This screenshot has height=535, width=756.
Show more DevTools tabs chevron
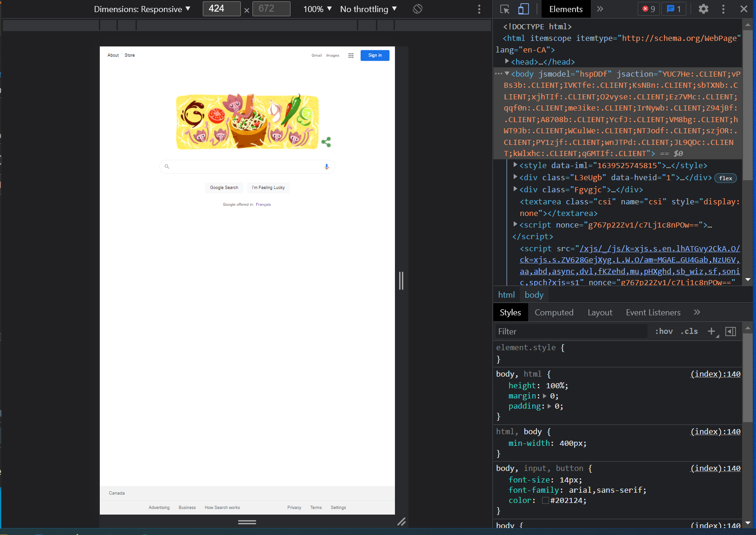(x=600, y=9)
